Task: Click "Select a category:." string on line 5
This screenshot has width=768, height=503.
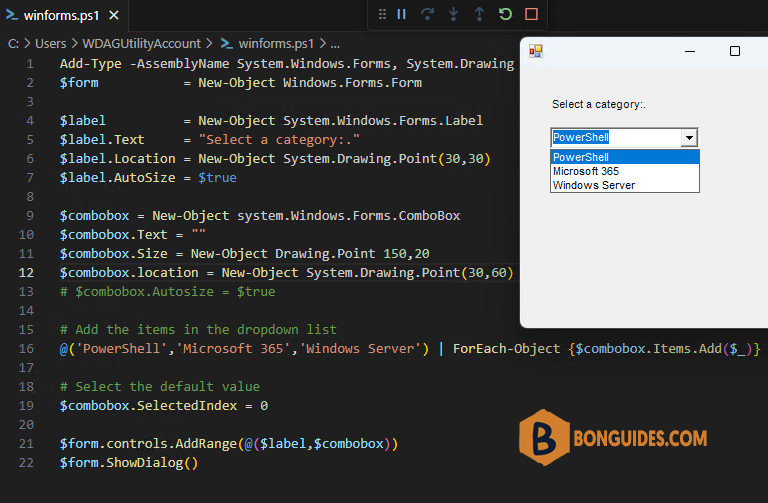Action: point(279,140)
